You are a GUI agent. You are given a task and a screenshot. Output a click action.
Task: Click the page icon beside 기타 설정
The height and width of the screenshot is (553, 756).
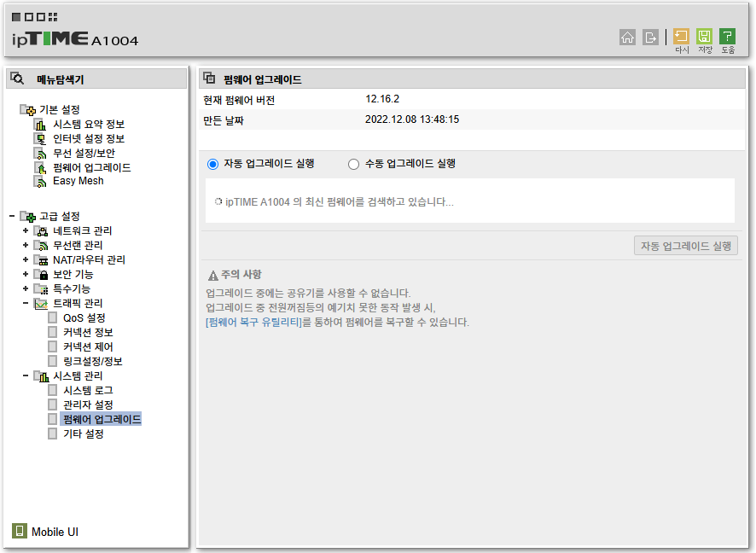point(53,434)
